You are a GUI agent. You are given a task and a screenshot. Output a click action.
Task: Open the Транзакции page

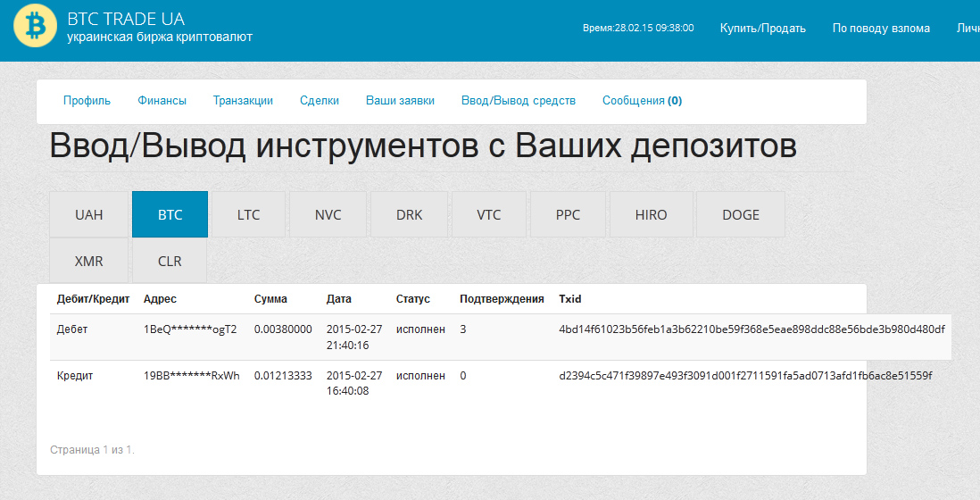pyautogui.click(x=243, y=101)
